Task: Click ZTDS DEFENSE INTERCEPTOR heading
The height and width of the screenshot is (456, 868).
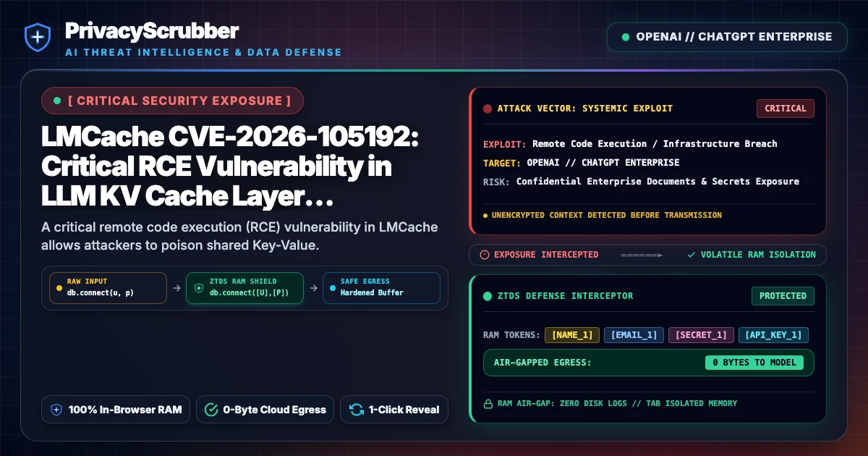Action: [565, 296]
